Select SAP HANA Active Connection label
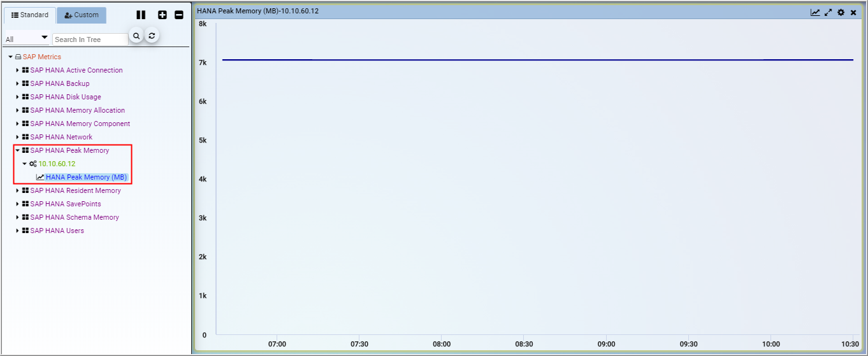 (x=76, y=70)
